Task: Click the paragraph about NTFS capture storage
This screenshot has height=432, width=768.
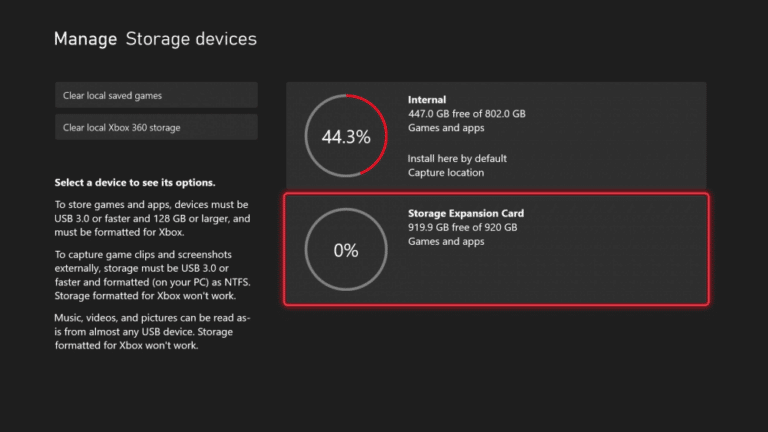Action: [152, 275]
